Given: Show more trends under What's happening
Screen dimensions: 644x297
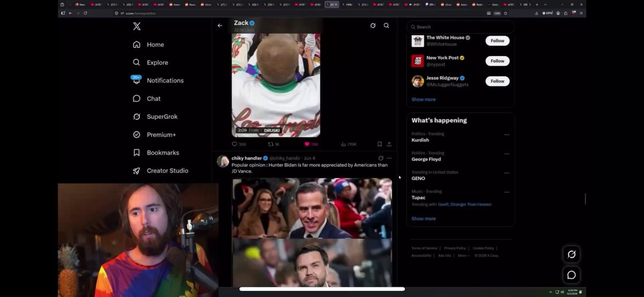Looking at the screenshot, I should (423, 219).
